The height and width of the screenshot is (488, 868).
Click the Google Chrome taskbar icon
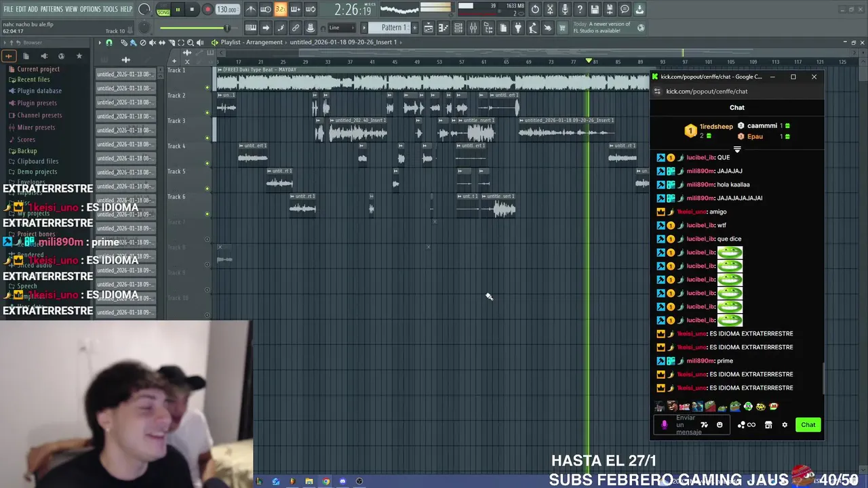pos(325,481)
